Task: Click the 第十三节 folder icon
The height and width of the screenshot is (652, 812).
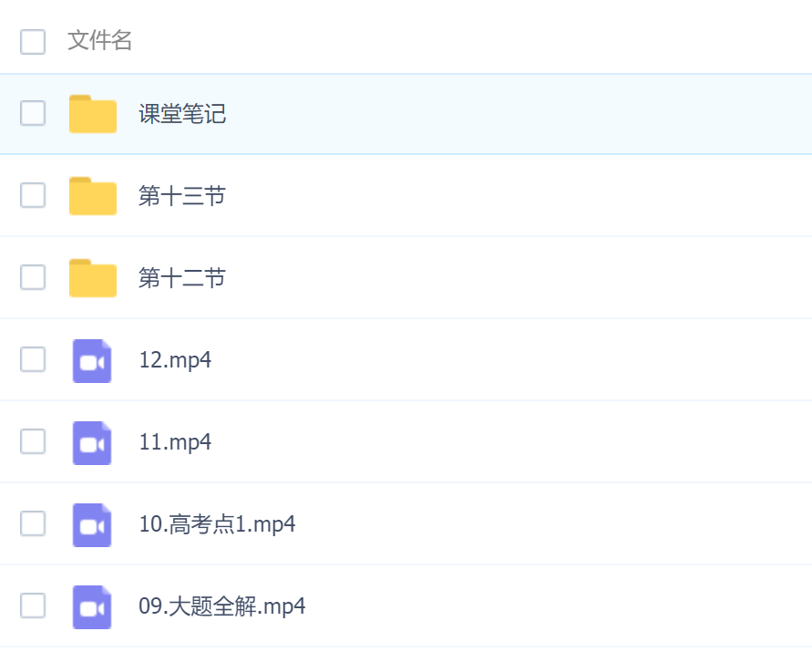Action: 92,196
